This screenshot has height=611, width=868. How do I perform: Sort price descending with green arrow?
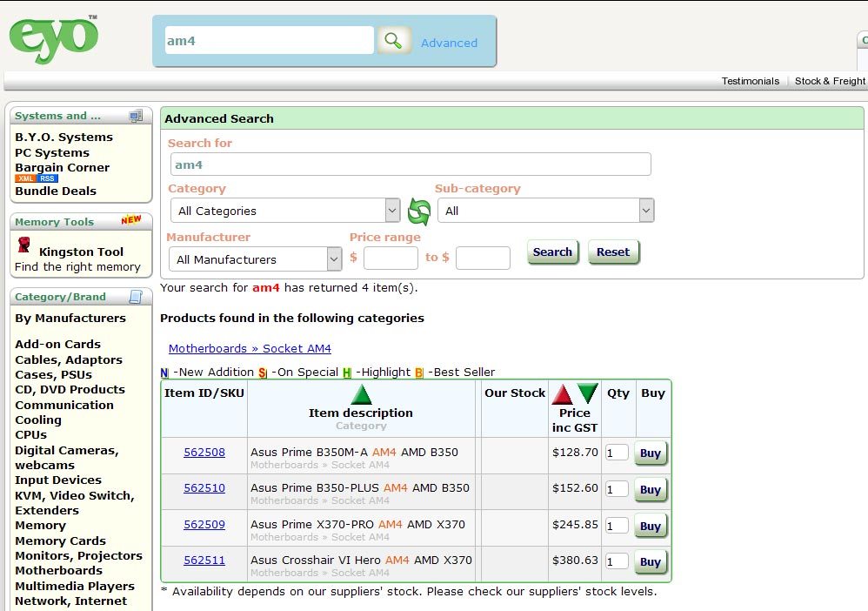(x=588, y=393)
